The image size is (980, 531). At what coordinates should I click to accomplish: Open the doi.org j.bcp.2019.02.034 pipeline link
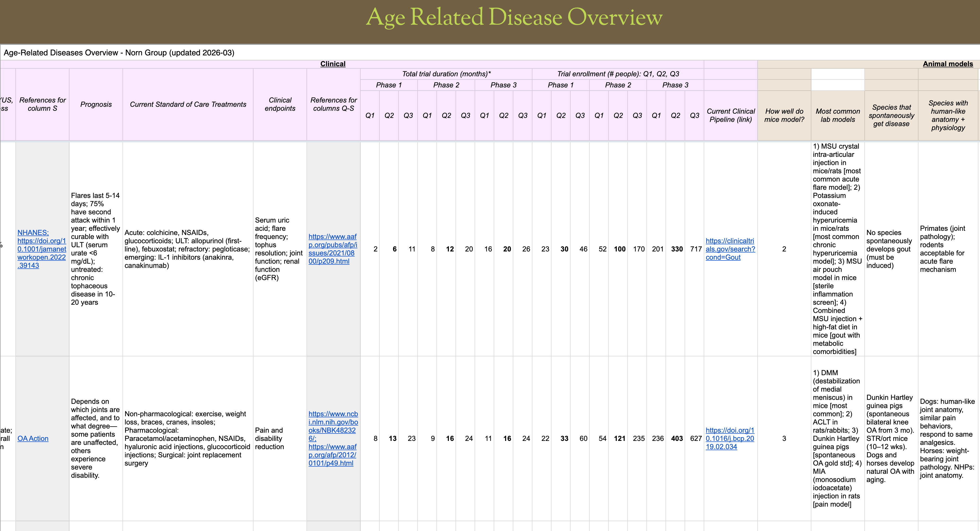pos(730,438)
